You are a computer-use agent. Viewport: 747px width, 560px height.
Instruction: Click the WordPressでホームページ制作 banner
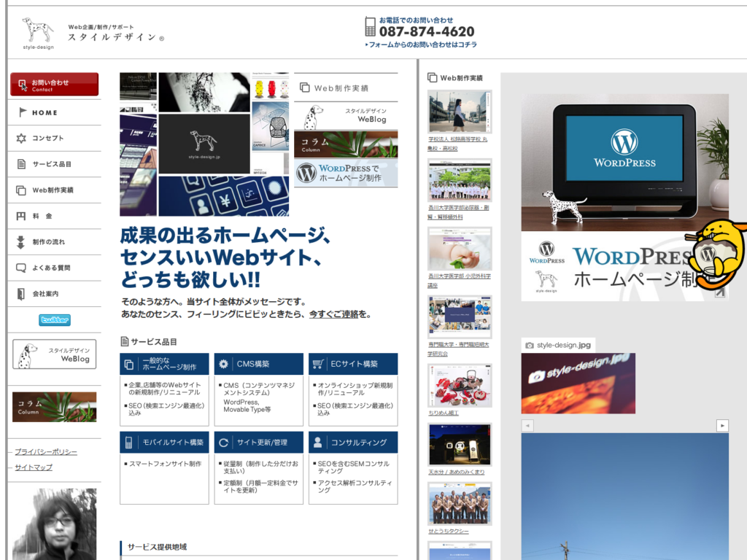tap(346, 174)
